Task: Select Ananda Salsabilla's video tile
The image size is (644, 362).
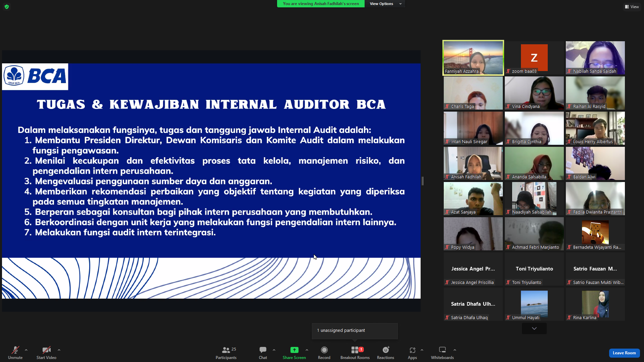Action: coord(534,163)
